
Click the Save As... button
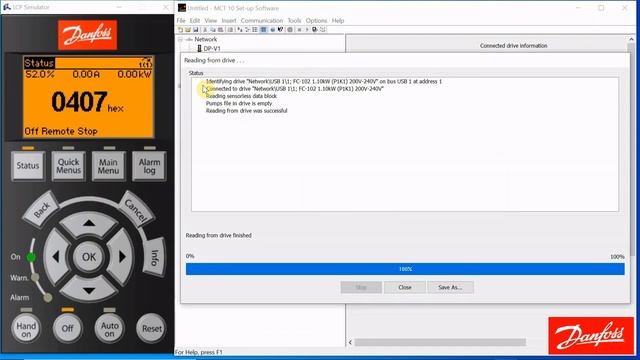(450, 287)
